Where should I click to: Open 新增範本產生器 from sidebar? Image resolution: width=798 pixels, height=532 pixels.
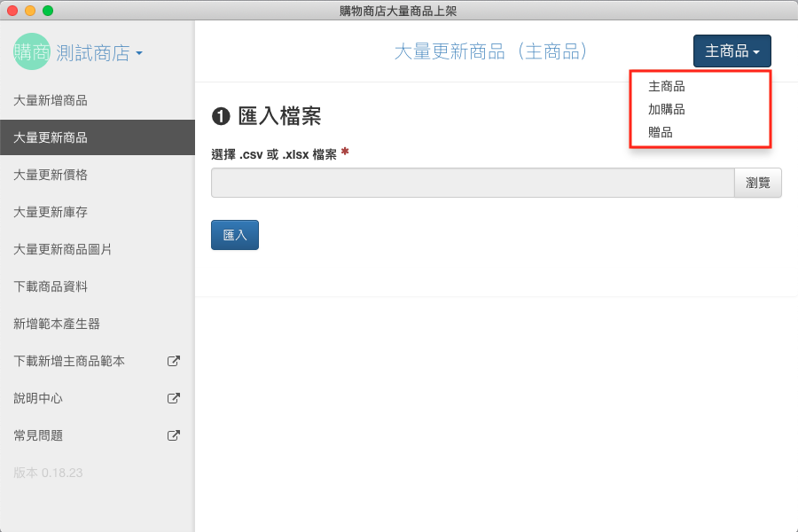(98, 324)
